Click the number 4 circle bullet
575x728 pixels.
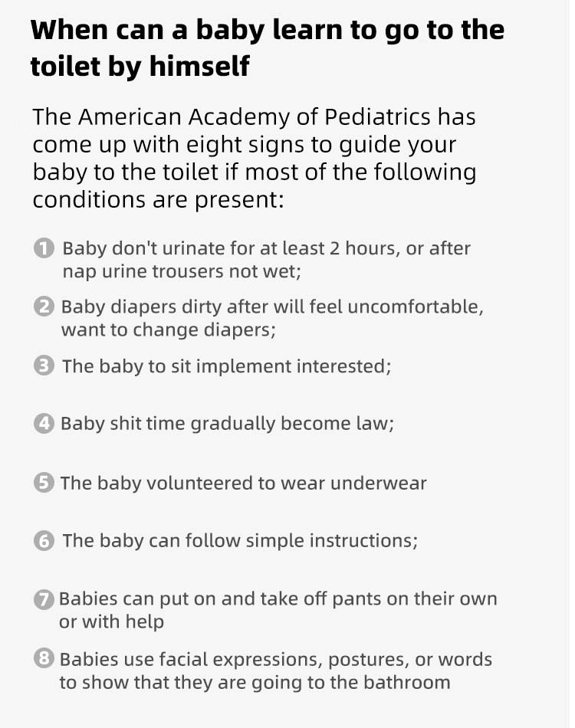pos(44,424)
